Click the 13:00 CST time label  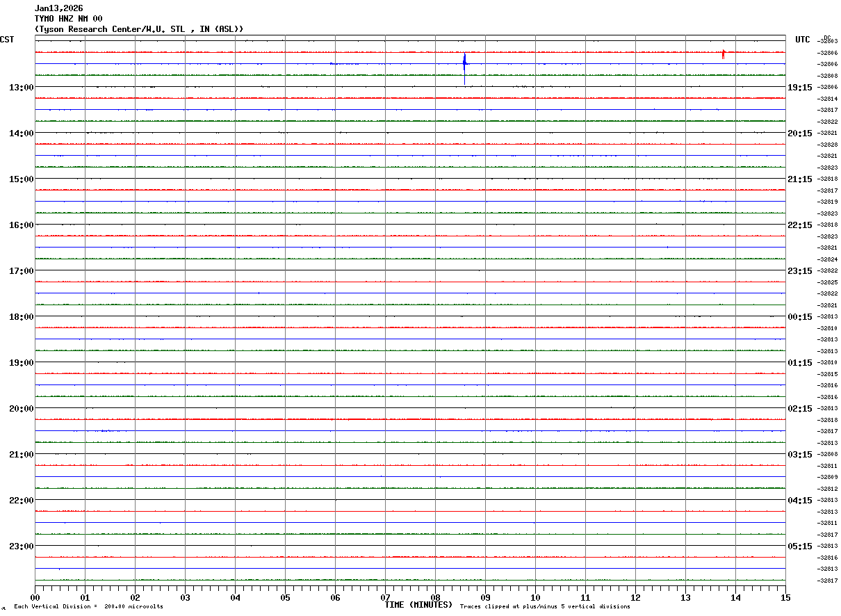(x=21, y=87)
